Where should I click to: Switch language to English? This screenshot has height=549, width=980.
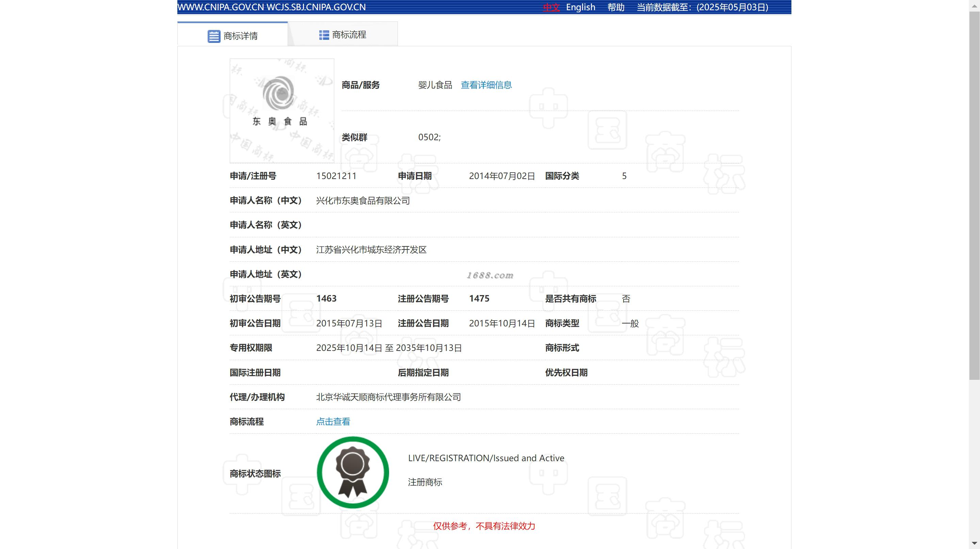pyautogui.click(x=580, y=7)
